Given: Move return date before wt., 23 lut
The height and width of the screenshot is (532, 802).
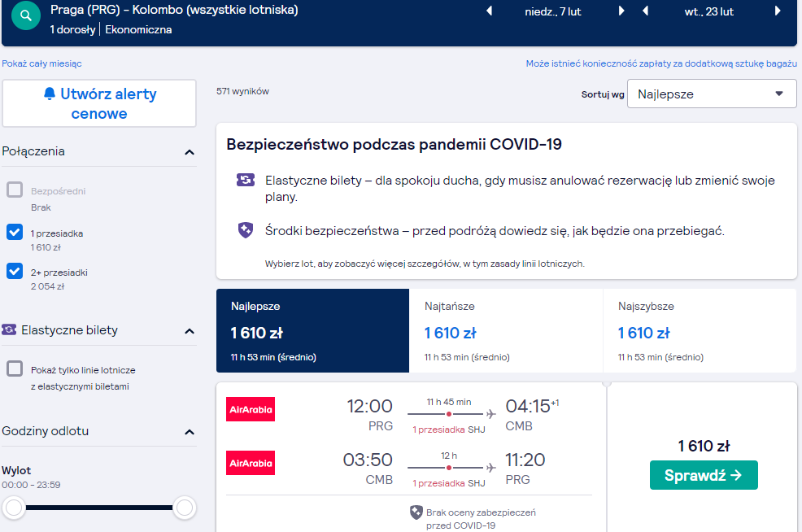Looking at the screenshot, I should [x=646, y=11].
